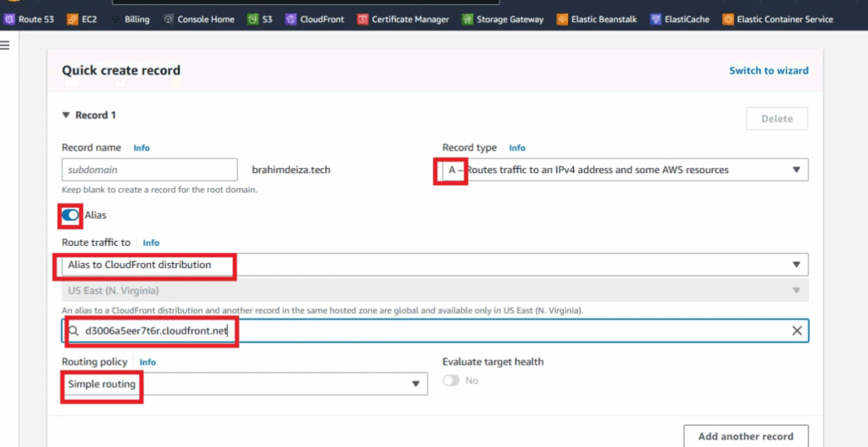Open the S3 service shortcut icon
Viewport: 868px width, 447px height.
[x=253, y=20]
